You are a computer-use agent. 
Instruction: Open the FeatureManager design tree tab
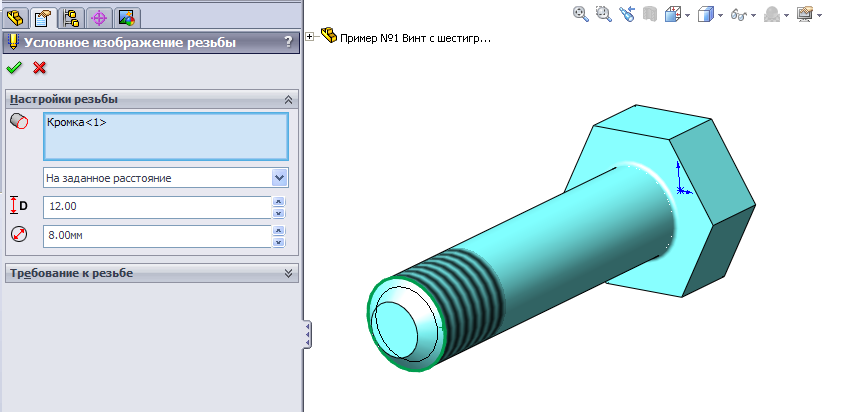15,18
